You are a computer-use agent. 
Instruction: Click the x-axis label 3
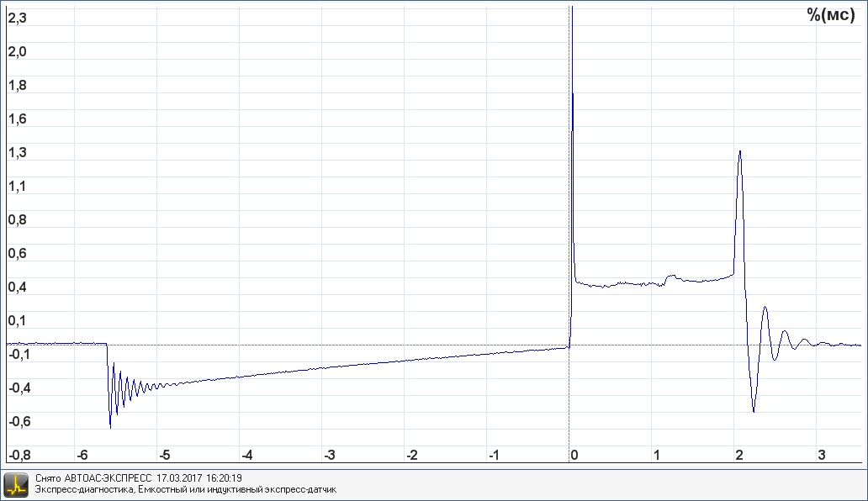point(822,455)
